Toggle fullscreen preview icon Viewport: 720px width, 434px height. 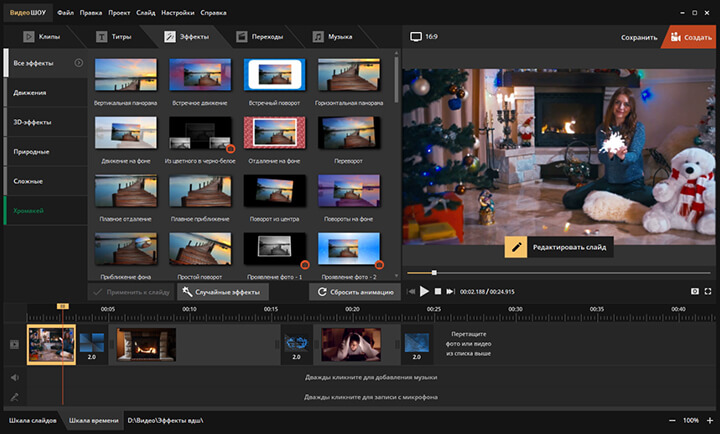709,291
